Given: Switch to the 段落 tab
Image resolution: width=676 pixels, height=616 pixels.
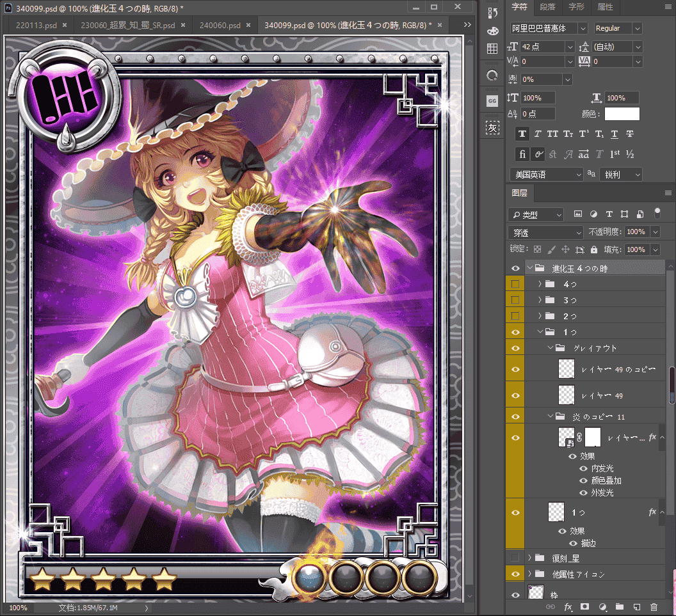Looking at the screenshot, I should (x=547, y=7).
